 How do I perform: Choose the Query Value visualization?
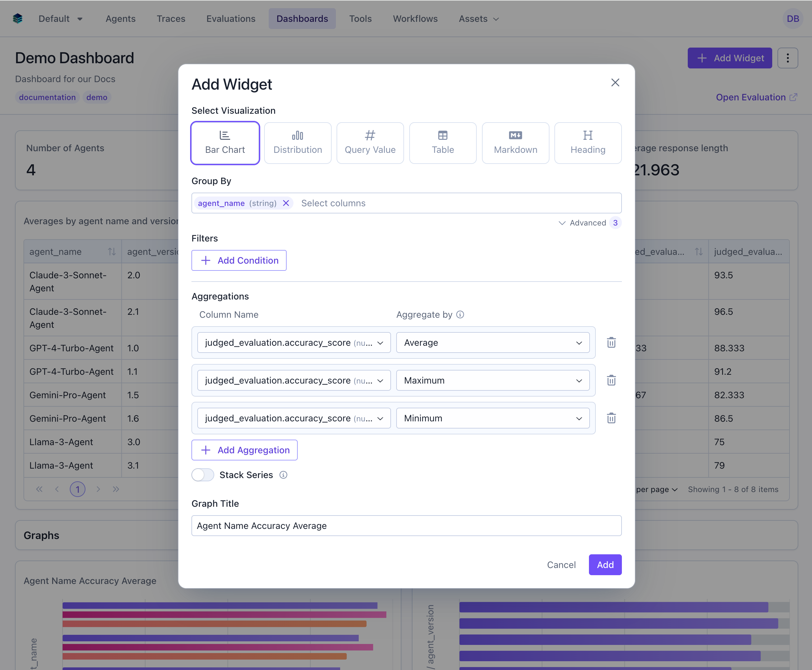coord(370,142)
